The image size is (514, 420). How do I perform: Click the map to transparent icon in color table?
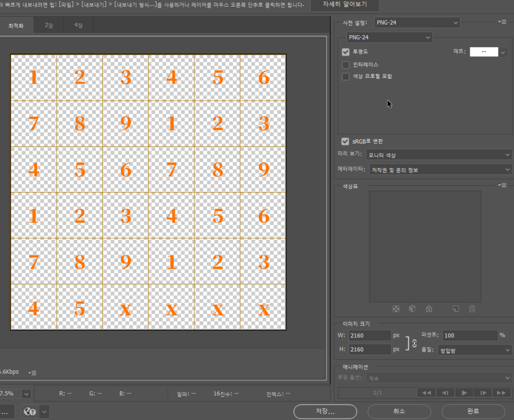396,309
